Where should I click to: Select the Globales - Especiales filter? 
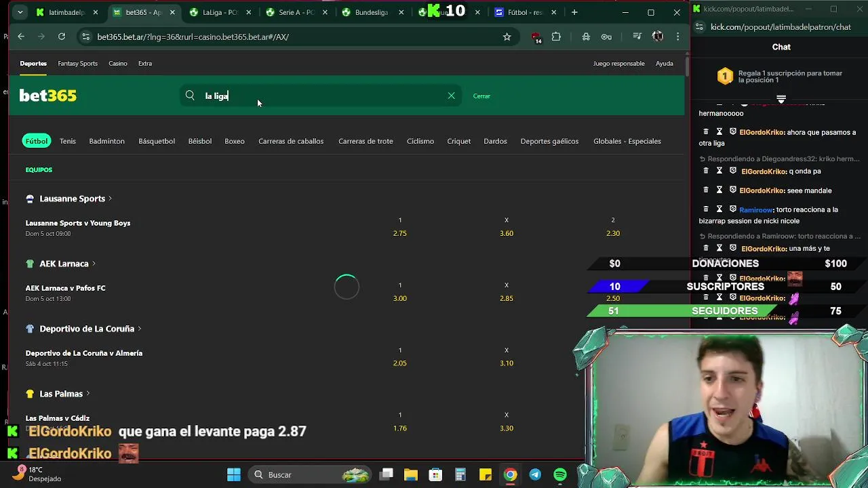(x=627, y=141)
